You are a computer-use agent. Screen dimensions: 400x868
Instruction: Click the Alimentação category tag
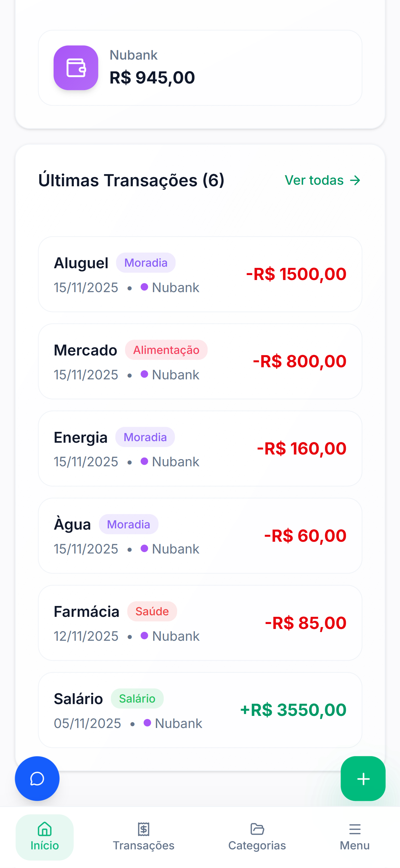click(x=166, y=350)
